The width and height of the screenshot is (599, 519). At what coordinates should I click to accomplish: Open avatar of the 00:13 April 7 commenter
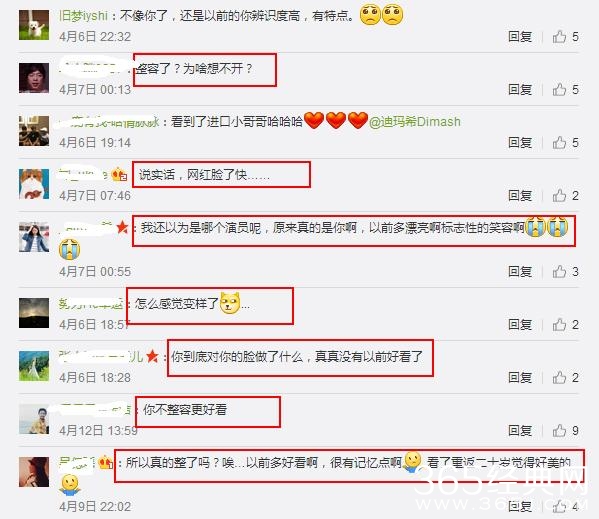(34, 78)
